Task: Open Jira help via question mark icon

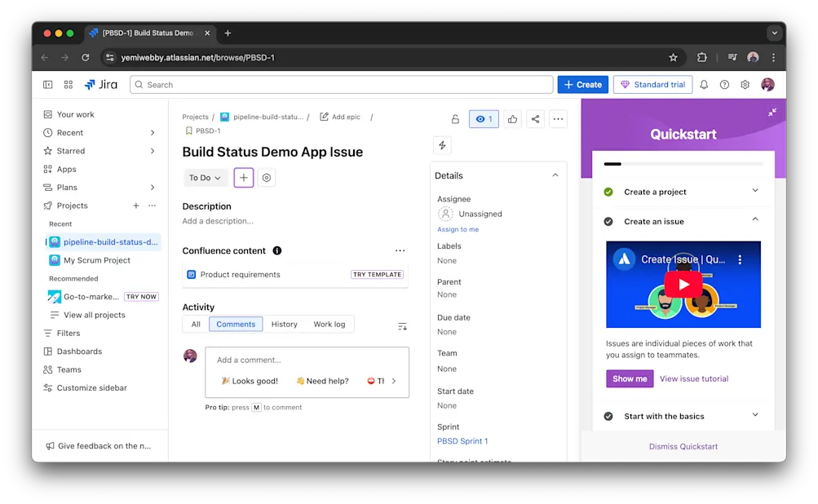Action: [723, 84]
